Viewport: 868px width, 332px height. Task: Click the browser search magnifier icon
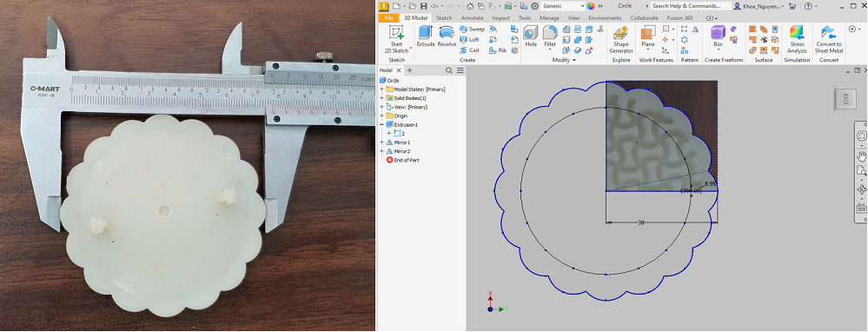tap(449, 70)
